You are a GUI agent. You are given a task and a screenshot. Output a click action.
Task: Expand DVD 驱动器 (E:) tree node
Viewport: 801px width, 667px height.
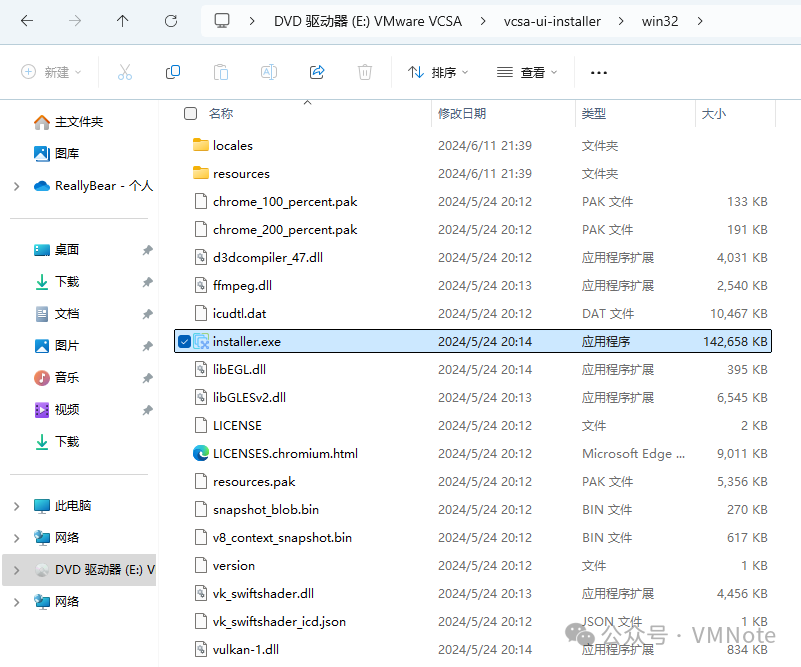[16, 570]
